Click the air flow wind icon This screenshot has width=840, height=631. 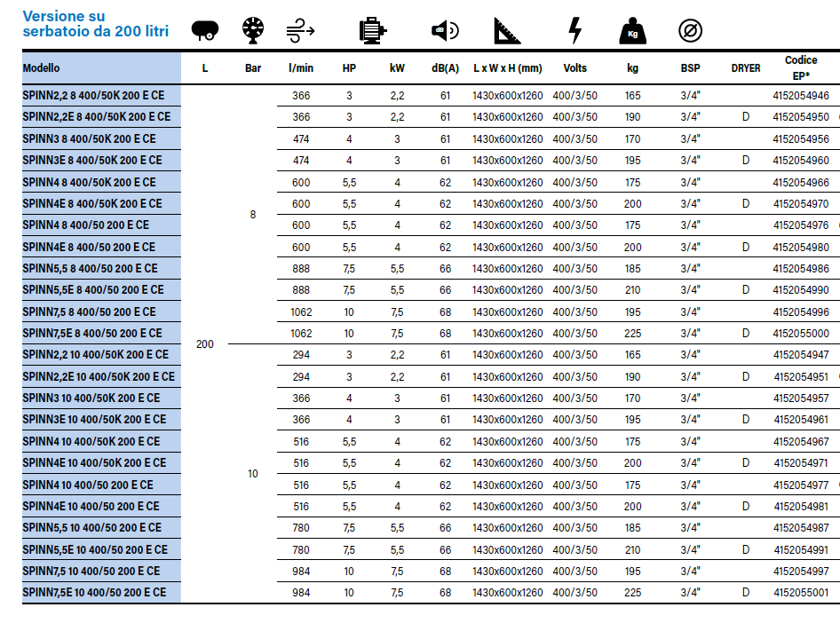coord(301,32)
